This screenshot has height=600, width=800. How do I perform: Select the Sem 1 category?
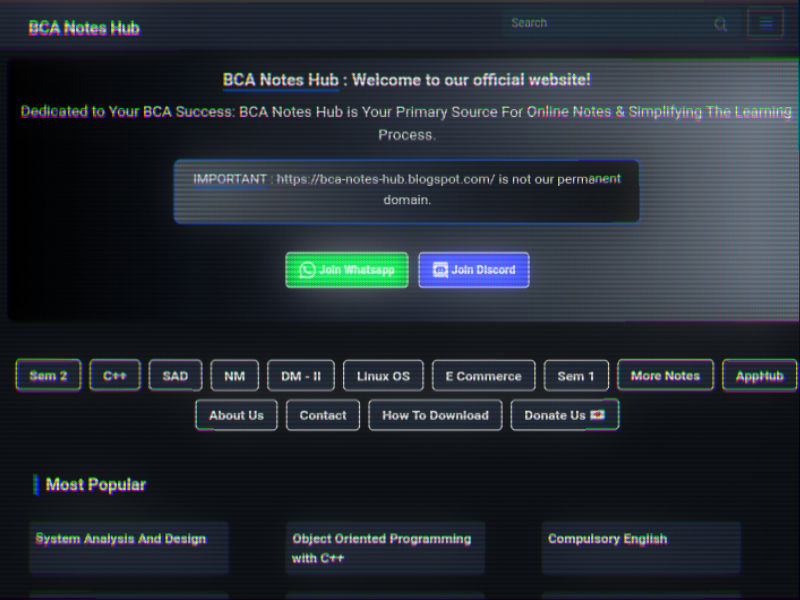(x=576, y=376)
